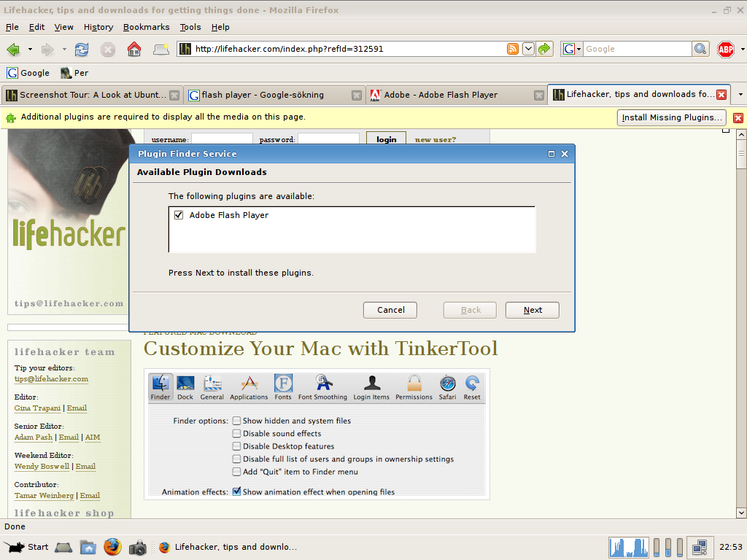The image size is (747, 560).
Task: Open the Back button history dropdown arrow
Action: (x=30, y=49)
